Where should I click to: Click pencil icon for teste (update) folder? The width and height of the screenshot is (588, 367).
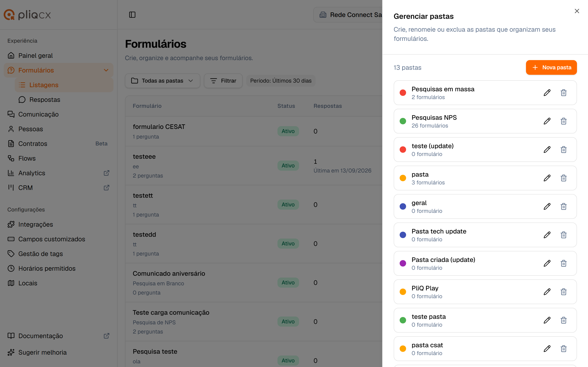click(x=547, y=150)
